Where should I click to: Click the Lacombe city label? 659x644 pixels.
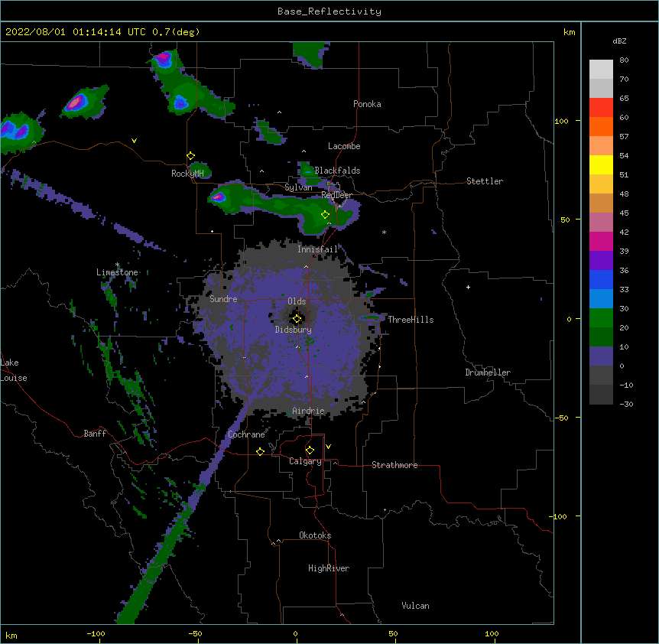pos(344,146)
